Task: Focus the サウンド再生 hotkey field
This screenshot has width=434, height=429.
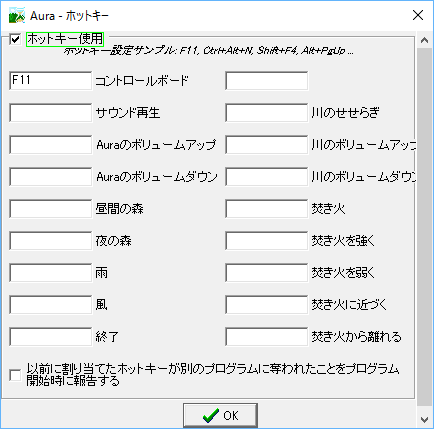Action: tap(50, 113)
